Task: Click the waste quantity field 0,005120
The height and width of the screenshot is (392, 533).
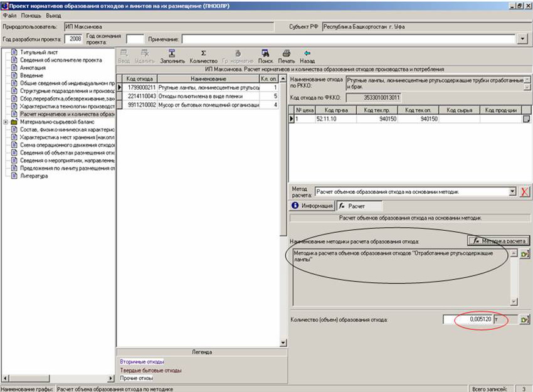Action: 467,320
